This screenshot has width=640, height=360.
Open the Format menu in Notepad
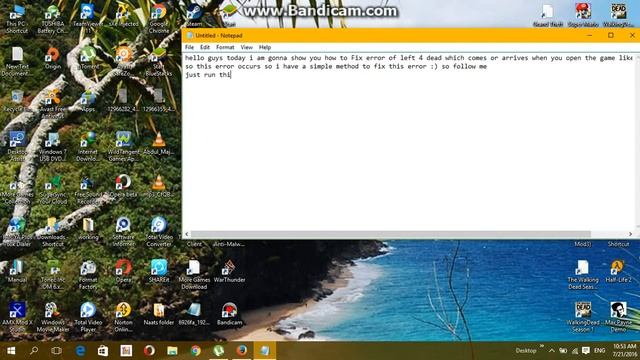tap(225, 47)
